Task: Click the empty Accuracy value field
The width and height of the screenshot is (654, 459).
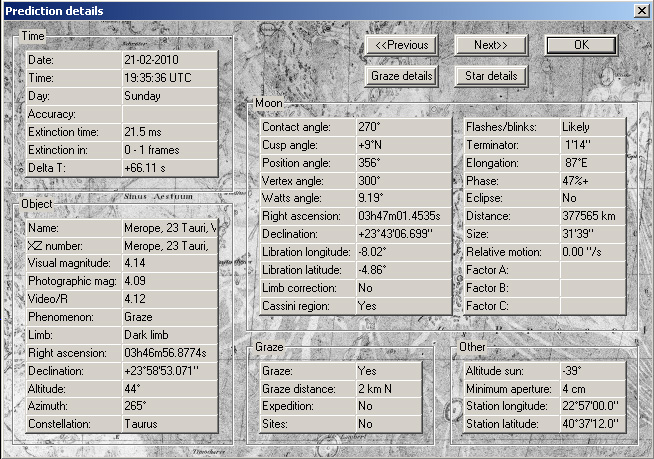Action: click(170, 114)
